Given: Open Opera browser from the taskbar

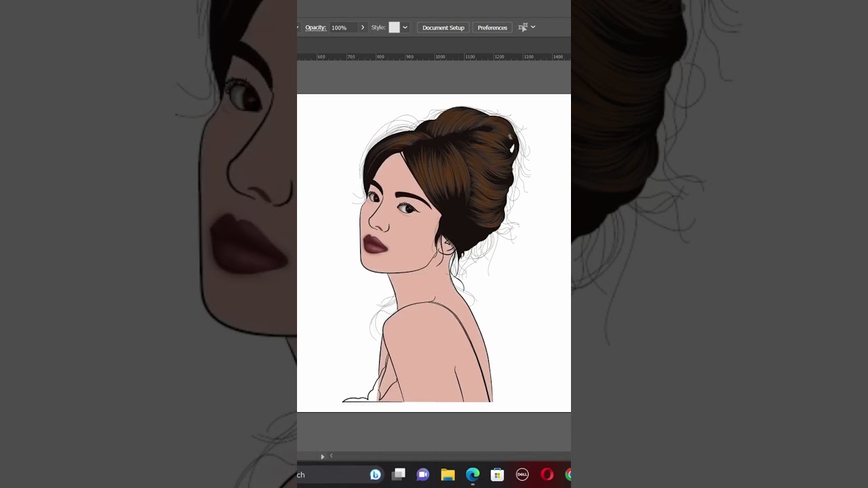Looking at the screenshot, I should pos(547,474).
